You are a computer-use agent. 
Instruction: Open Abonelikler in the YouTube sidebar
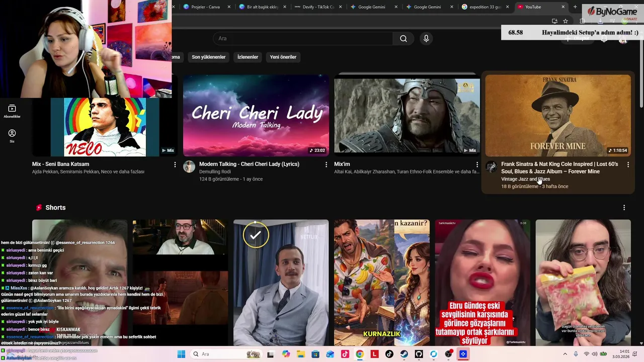12,111
